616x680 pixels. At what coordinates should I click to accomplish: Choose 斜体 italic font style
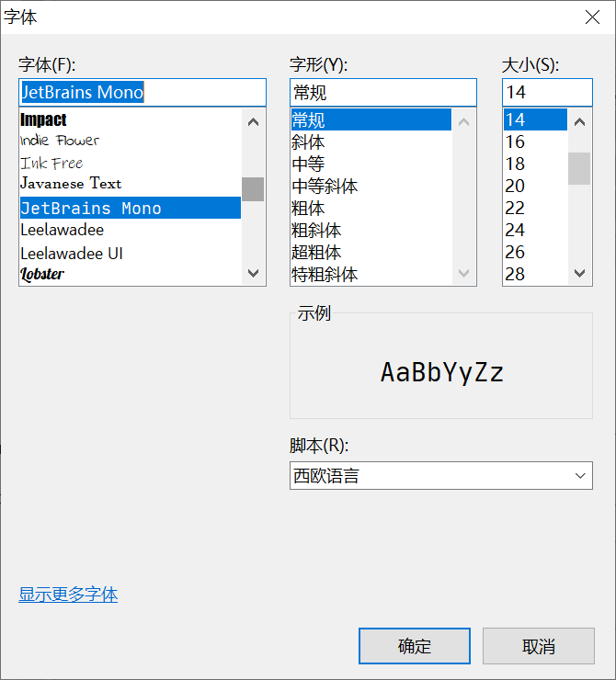308,142
